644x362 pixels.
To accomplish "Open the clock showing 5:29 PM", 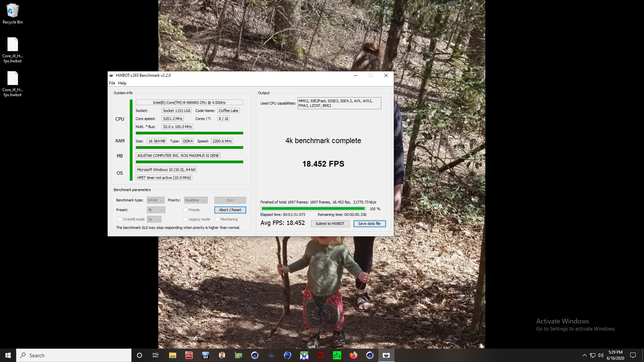I will [615, 355].
